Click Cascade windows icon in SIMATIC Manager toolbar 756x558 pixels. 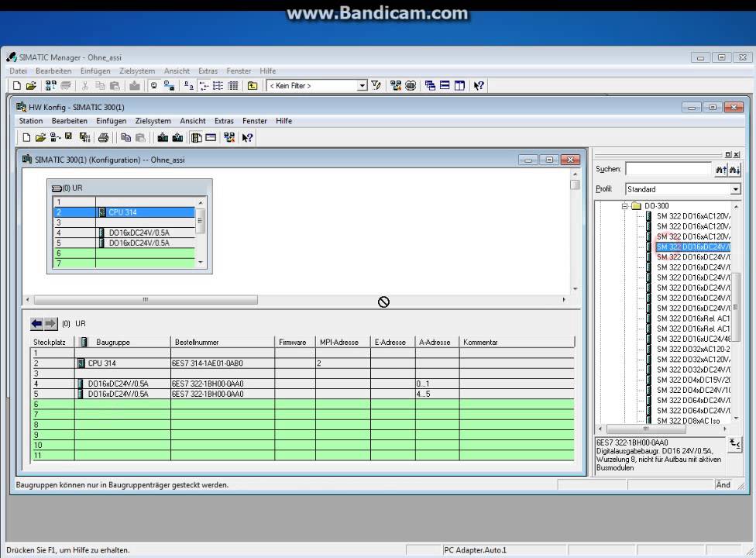(x=430, y=86)
